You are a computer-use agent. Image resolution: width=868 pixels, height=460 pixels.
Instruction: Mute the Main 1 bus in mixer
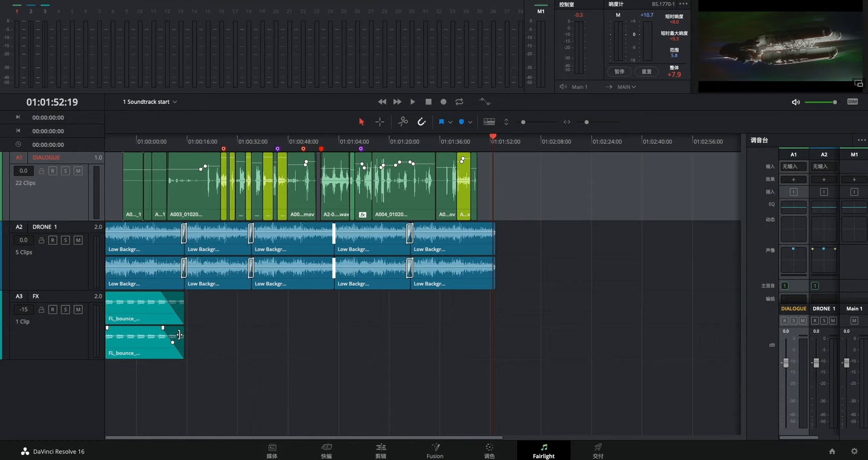pyautogui.click(x=854, y=321)
